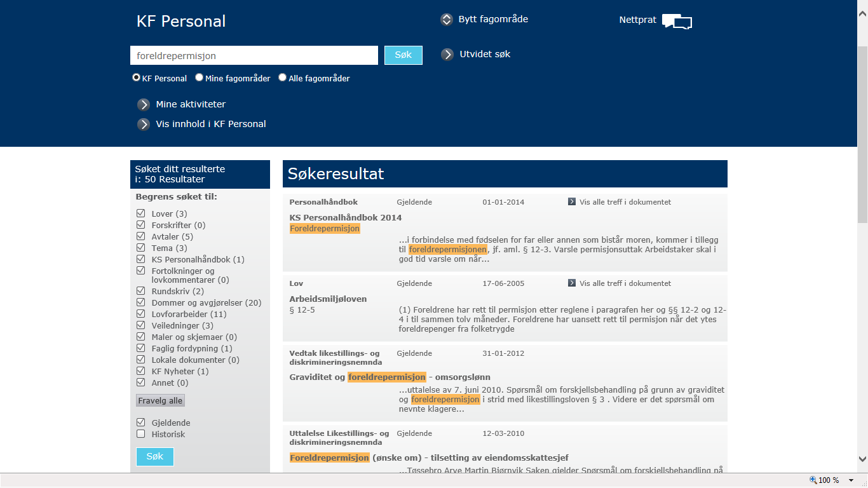Click the foreldrepermisjon search input field

(254, 55)
